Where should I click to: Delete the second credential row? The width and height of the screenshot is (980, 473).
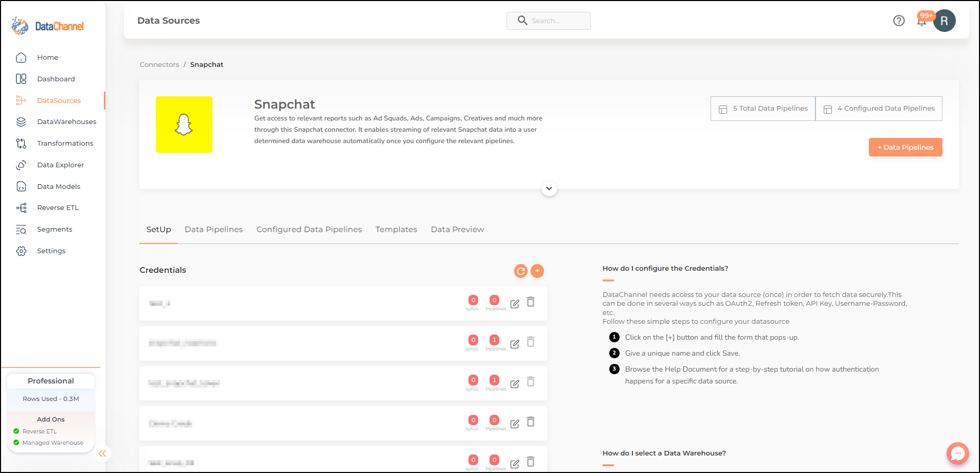point(531,342)
